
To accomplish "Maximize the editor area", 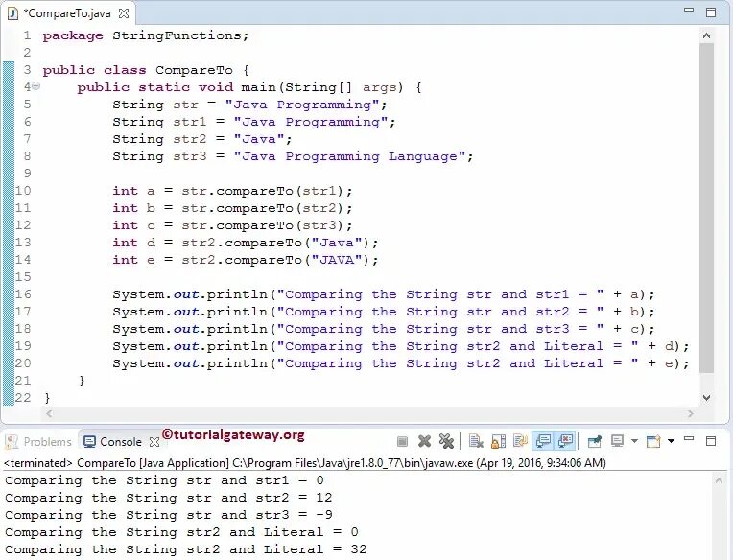I will (x=711, y=12).
